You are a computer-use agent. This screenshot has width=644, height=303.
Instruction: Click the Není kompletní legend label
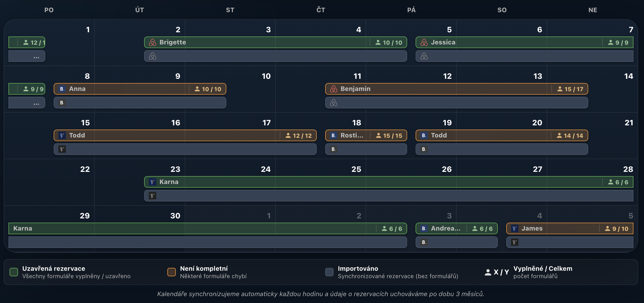pos(204,269)
